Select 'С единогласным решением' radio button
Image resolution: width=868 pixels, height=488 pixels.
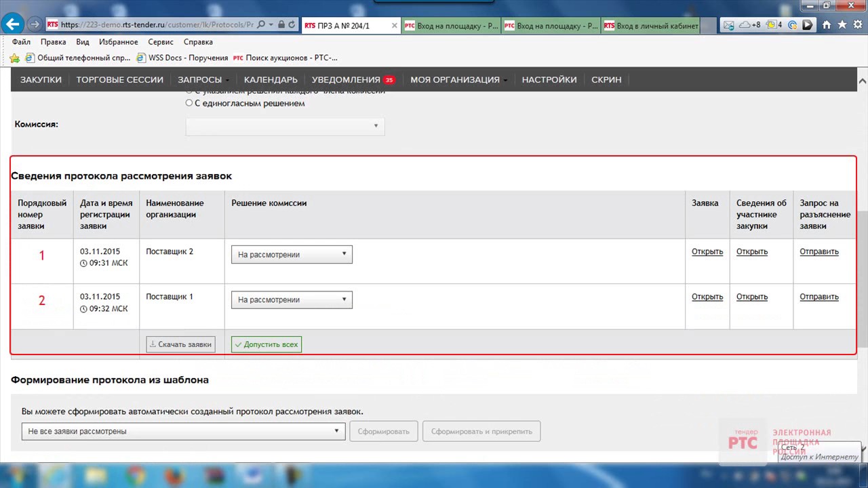(x=189, y=103)
